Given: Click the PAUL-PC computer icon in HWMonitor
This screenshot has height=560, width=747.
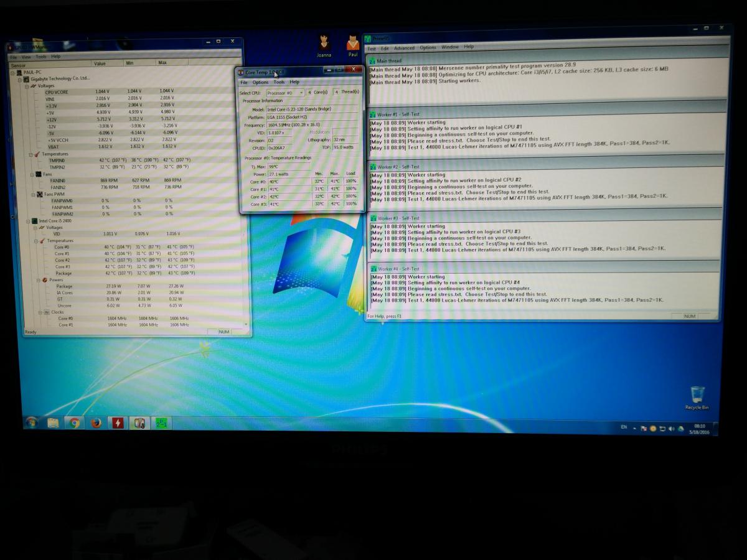Looking at the screenshot, I should coord(19,72).
